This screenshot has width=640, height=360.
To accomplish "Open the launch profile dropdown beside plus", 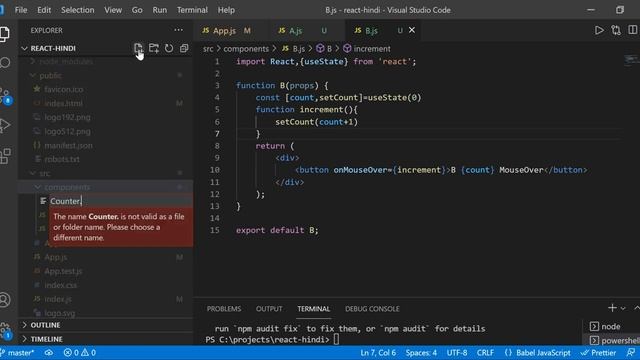I will (x=623, y=309).
